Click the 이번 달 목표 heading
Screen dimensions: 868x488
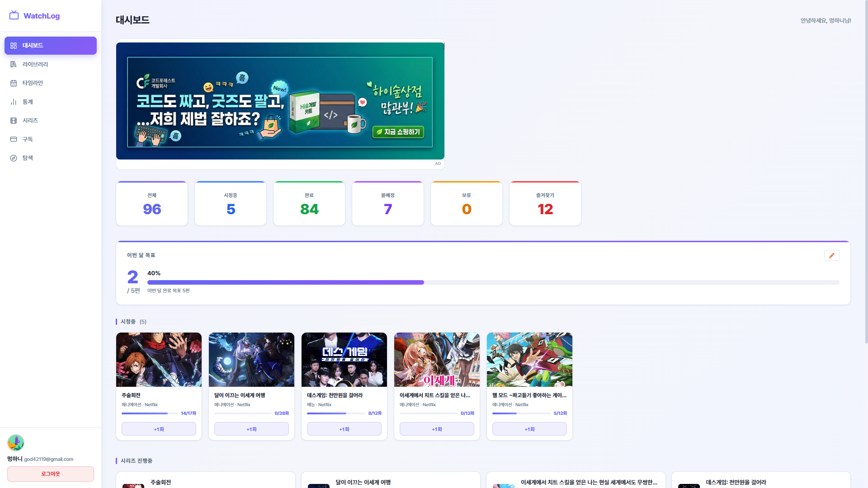pos(141,255)
